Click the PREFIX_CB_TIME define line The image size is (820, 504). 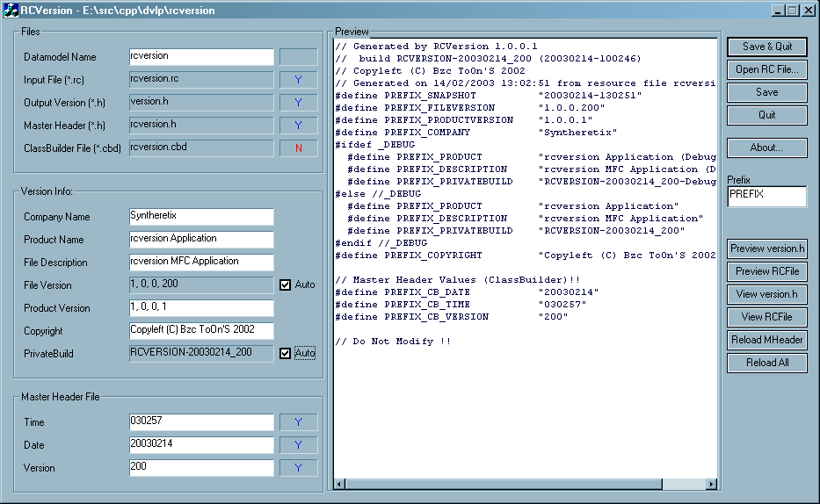point(461,304)
